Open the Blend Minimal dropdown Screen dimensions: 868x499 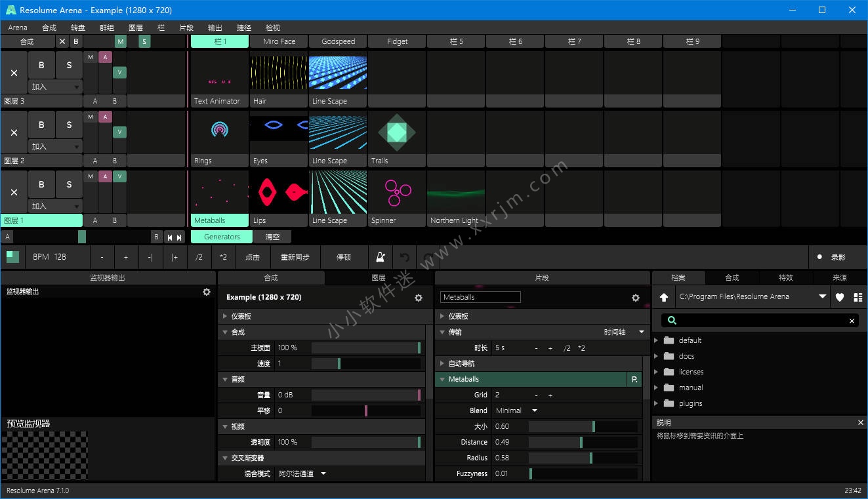(516, 410)
